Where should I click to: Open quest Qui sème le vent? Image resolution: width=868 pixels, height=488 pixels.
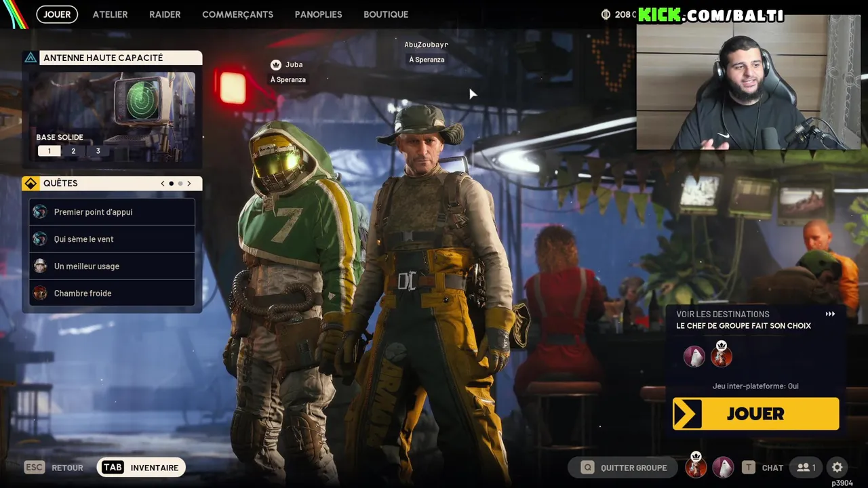click(113, 239)
